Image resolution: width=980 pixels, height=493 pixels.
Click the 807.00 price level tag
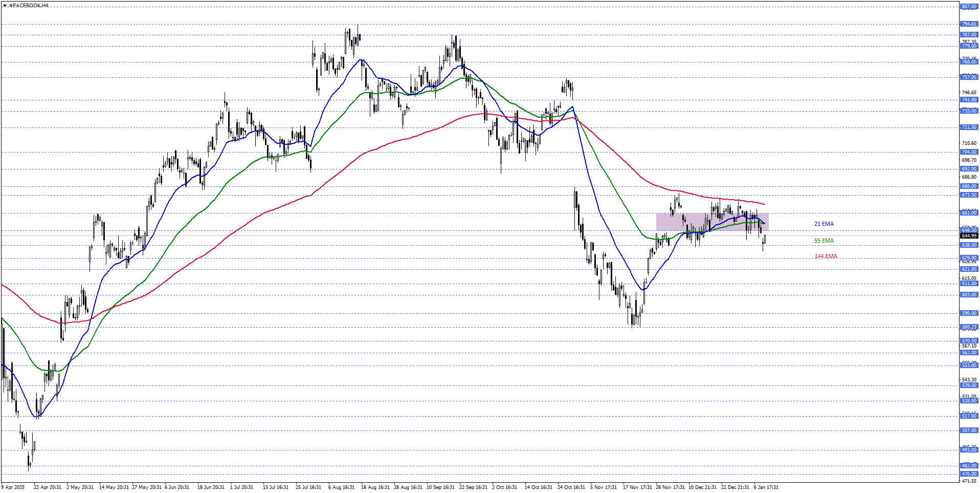coord(969,7)
